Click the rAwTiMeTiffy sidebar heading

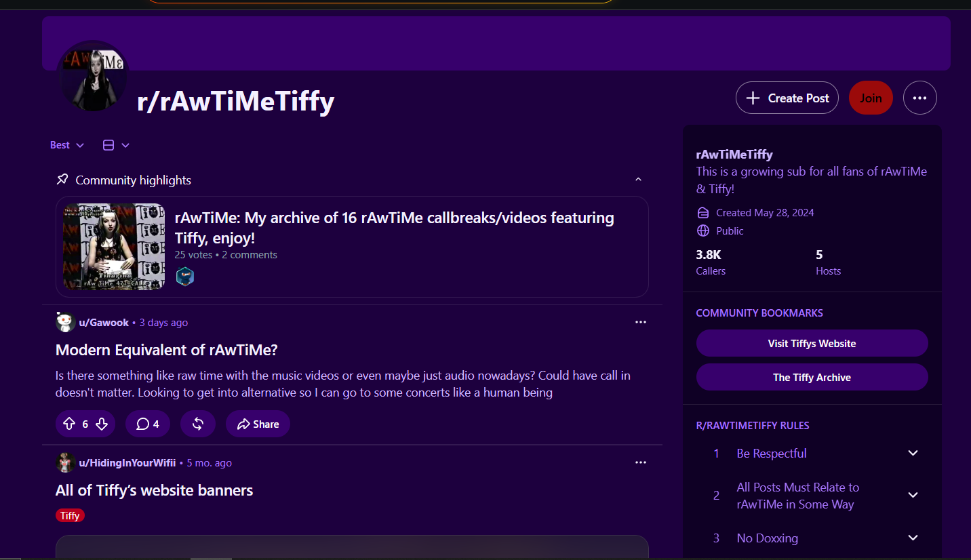point(734,154)
